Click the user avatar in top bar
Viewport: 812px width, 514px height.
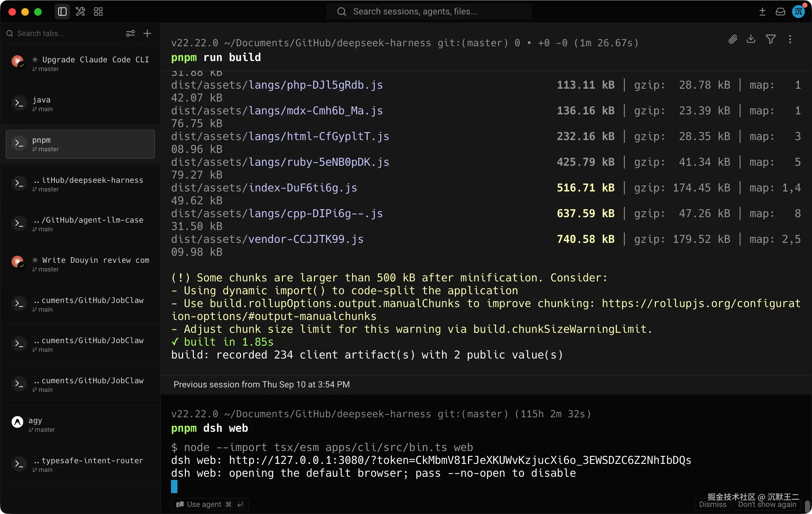pos(798,12)
